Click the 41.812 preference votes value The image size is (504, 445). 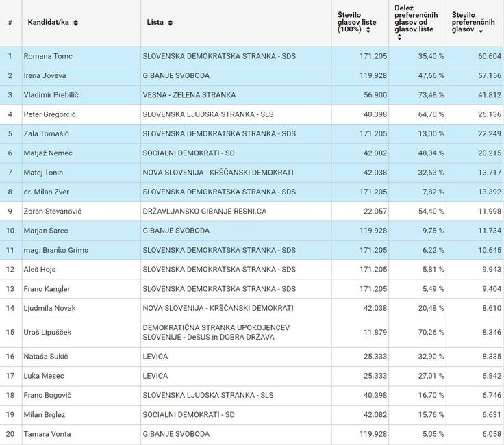pos(490,94)
